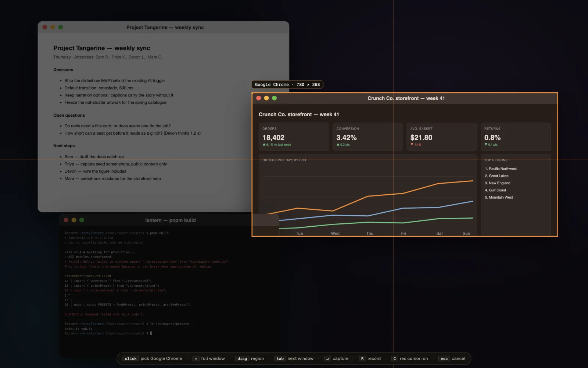Close the Project Tangerine notes window
Viewport: 588px width, 368px height.
point(45,27)
